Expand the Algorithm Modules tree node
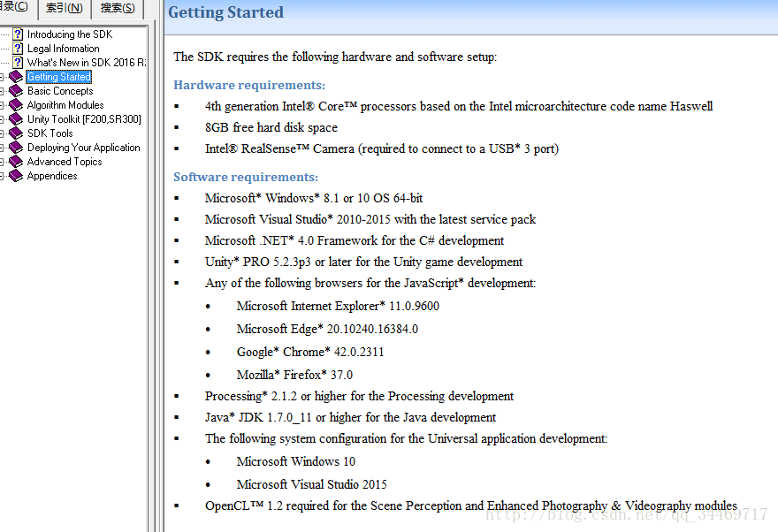The height and width of the screenshot is (532, 778). click(x=2, y=105)
